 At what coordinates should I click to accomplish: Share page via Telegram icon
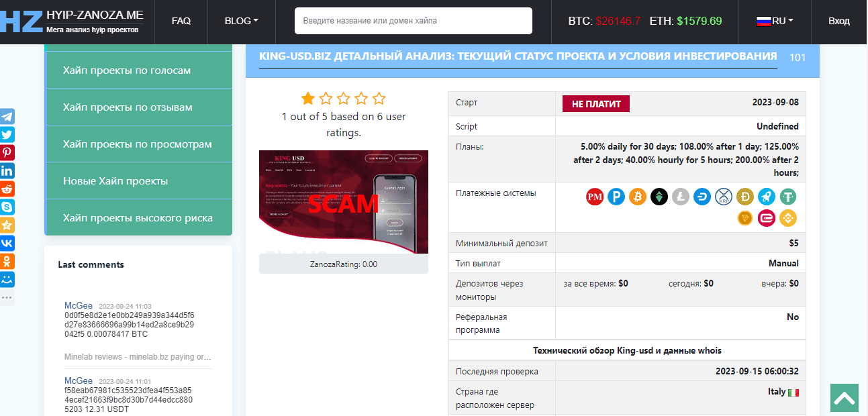7,117
